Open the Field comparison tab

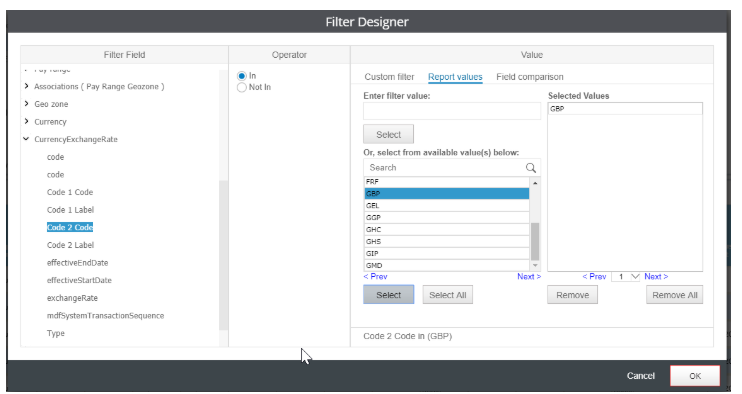tap(530, 77)
